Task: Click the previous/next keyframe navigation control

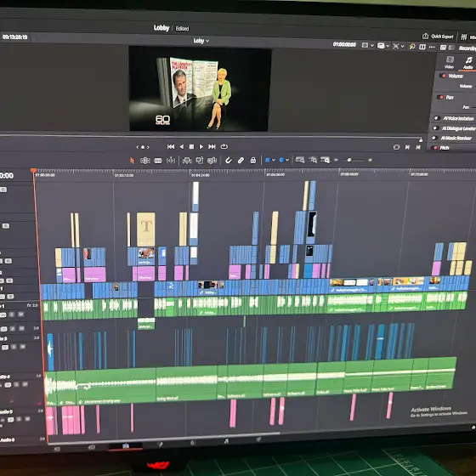Action: [x=143, y=147]
